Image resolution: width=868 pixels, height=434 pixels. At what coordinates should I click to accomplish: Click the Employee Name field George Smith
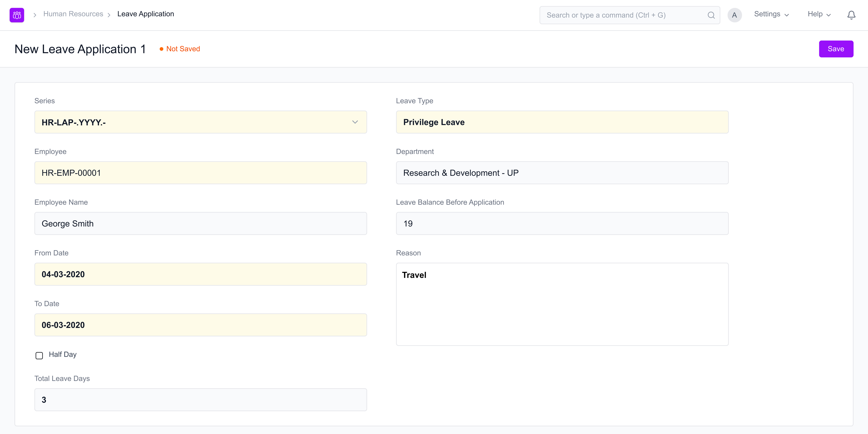pyautogui.click(x=200, y=223)
